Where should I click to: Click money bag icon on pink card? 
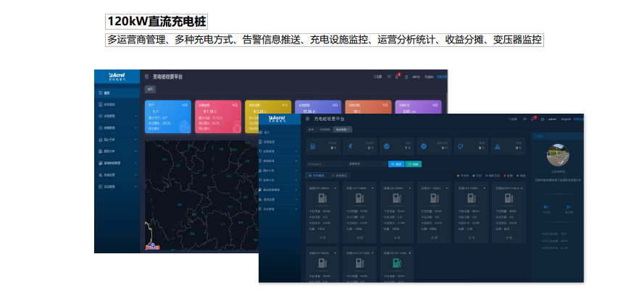(236, 127)
